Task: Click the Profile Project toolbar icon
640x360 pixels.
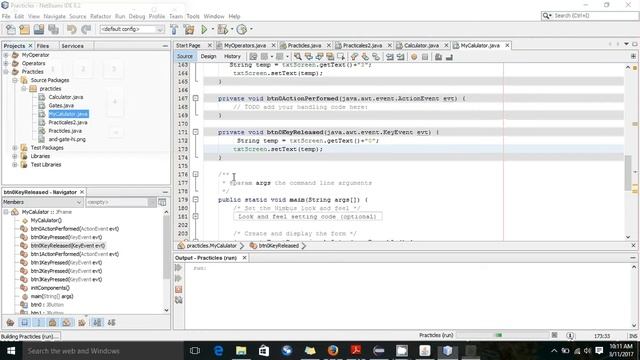Action: pos(242,29)
